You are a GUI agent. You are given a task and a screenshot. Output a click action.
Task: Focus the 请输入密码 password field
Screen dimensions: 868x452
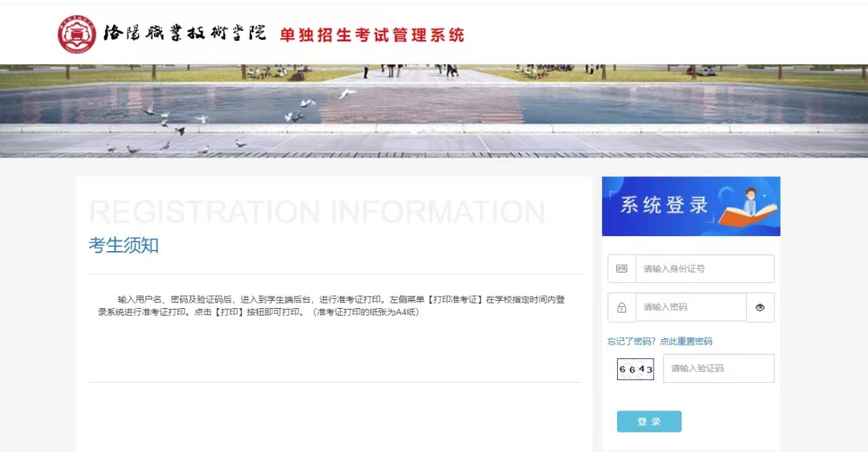click(x=690, y=307)
